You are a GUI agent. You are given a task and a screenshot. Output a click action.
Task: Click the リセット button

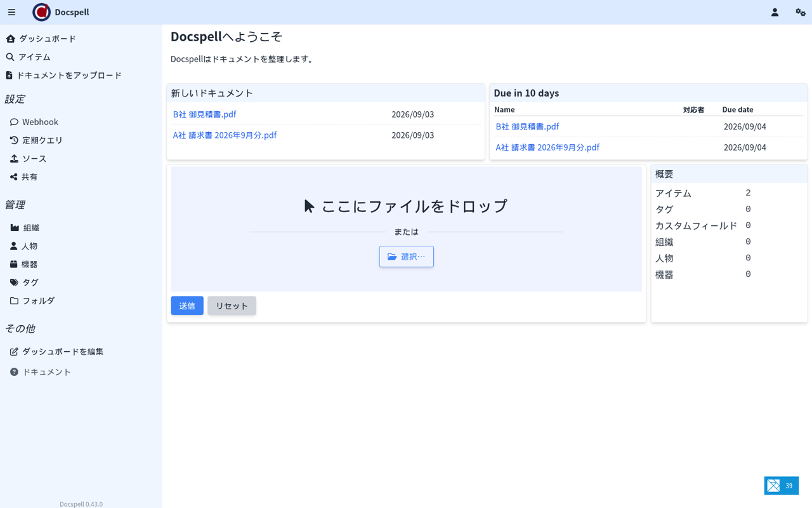click(232, 305)
